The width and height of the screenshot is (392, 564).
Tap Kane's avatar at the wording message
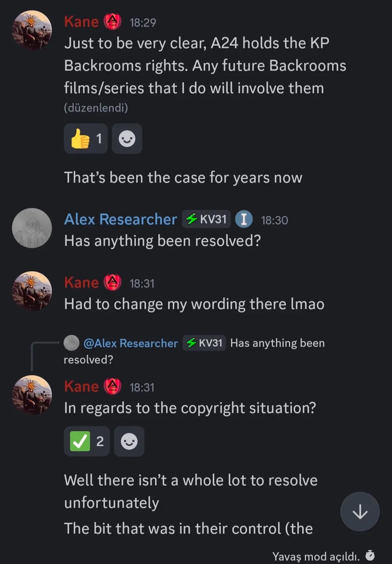coord(32,291)
